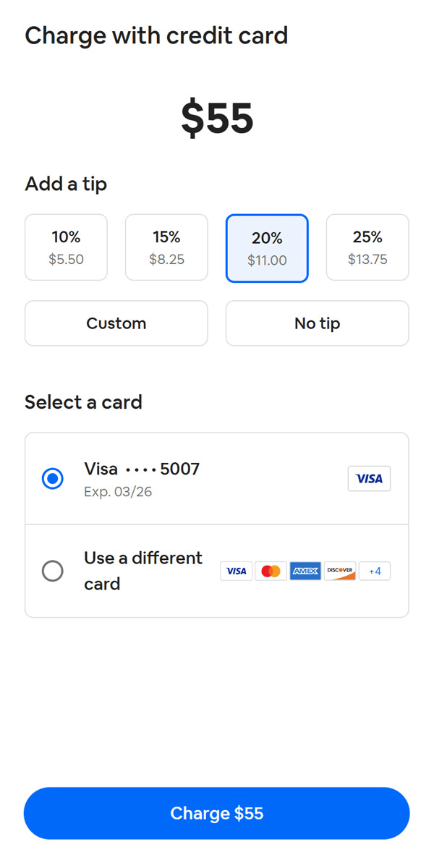Choose No tip
Screen dimensions: 434x868
click(x=317, y=323)
